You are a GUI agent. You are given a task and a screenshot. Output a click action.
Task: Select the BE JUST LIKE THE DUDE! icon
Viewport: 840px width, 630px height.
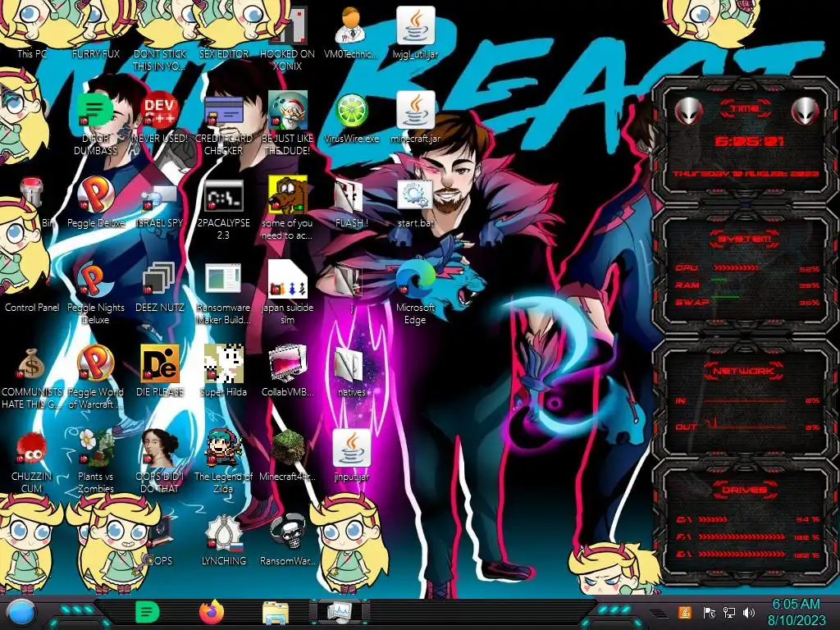[x=288, y=125]
